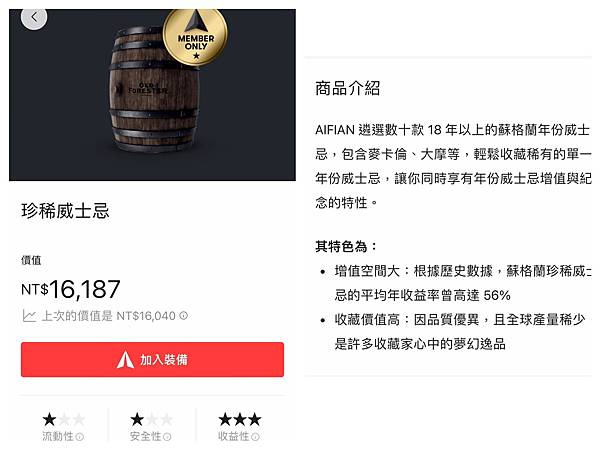Select the 流動性 one-star rating

[x=64, y=420]
